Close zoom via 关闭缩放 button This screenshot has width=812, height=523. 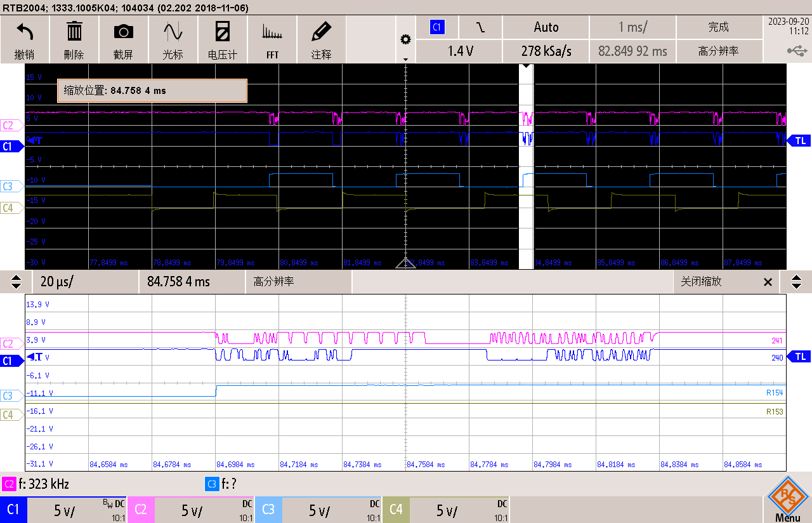tap(726, 282)
